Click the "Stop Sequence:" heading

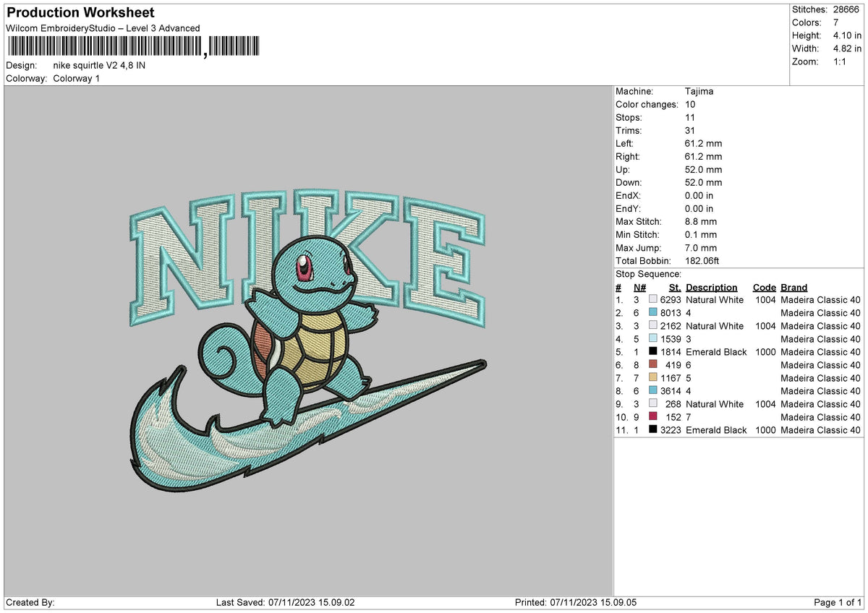coord(648,274)
